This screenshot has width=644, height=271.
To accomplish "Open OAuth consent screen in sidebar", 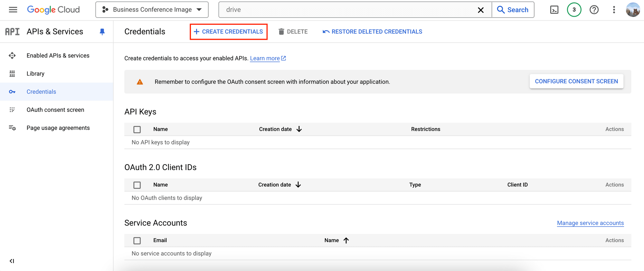I will (55, 110).
